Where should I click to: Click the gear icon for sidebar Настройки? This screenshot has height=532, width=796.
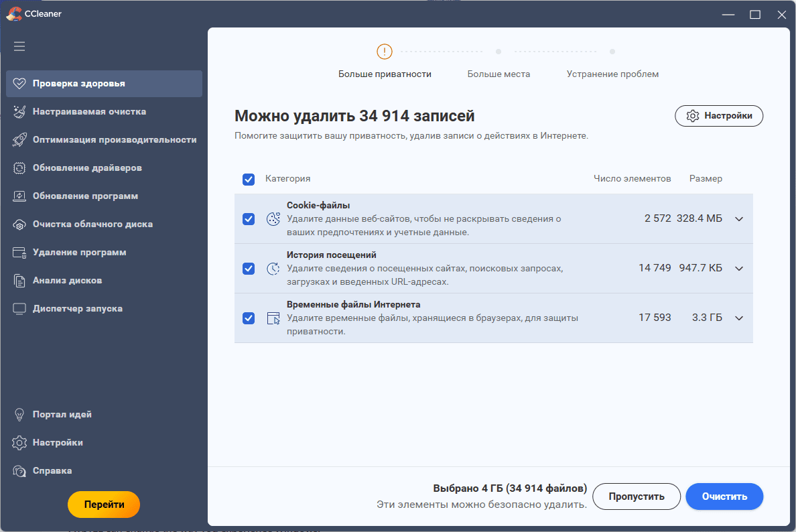pos(19,443)
